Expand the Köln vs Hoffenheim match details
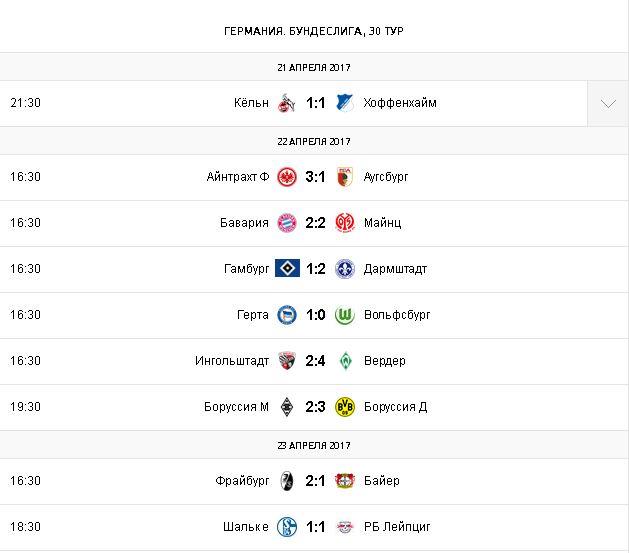The height and width of the screenshot is (553, 629). (607, 103)
